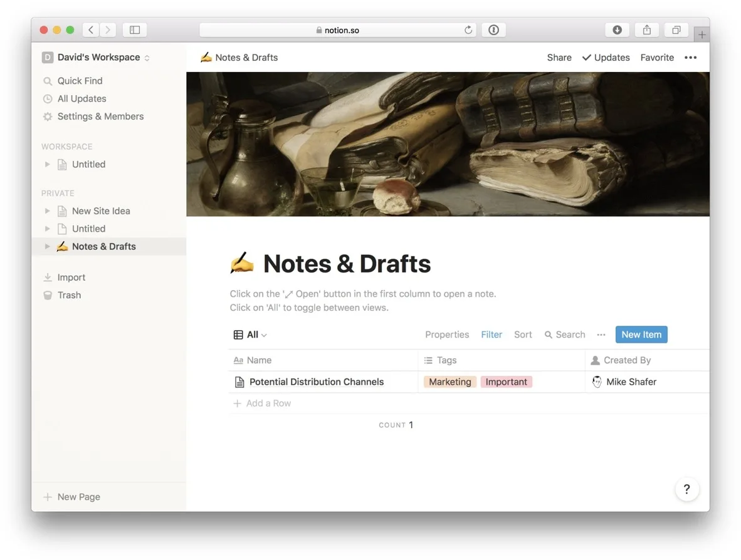
Task: Click the Share button
Action: coord(559,57)
